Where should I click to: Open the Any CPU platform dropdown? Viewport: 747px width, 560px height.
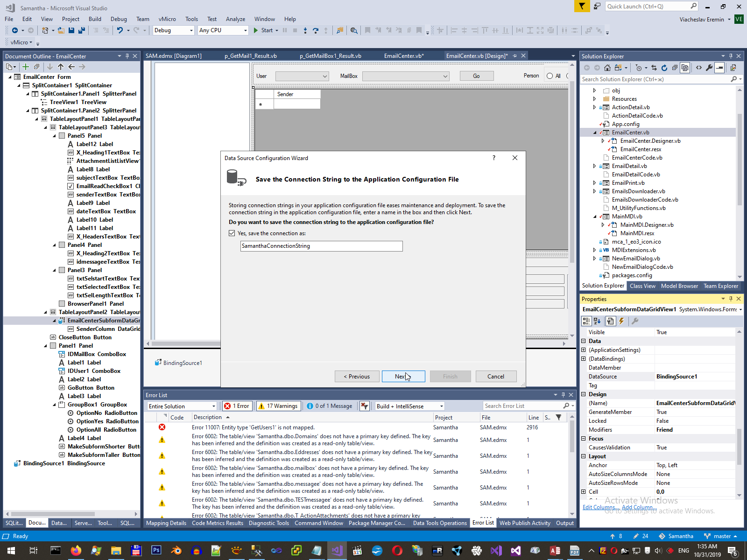(223, 30)
